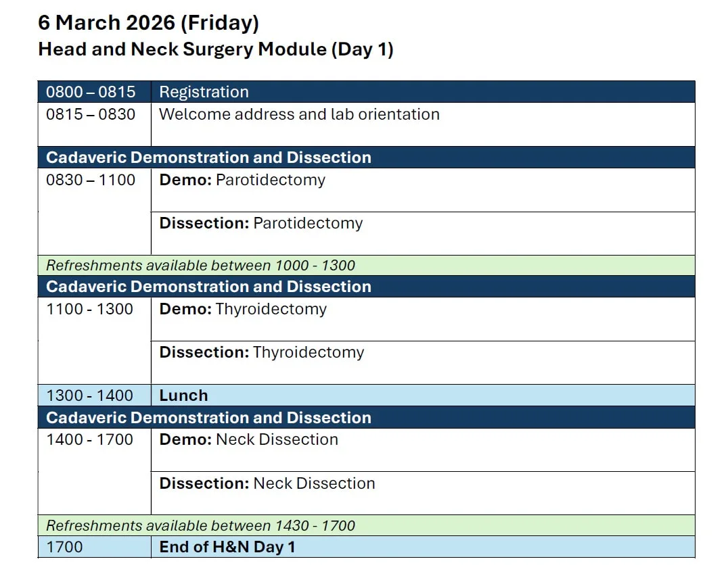Viewport: 728px width, 578px height.
Task: Select the Head and Neck Surgery Module title
Action: pos(216,49)
